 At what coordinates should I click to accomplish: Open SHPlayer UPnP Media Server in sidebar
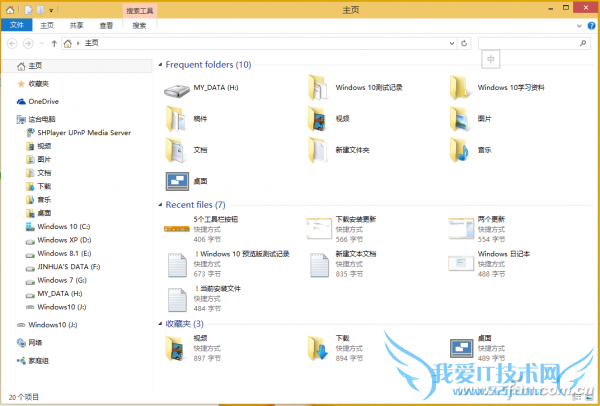[x=79, y=133]
